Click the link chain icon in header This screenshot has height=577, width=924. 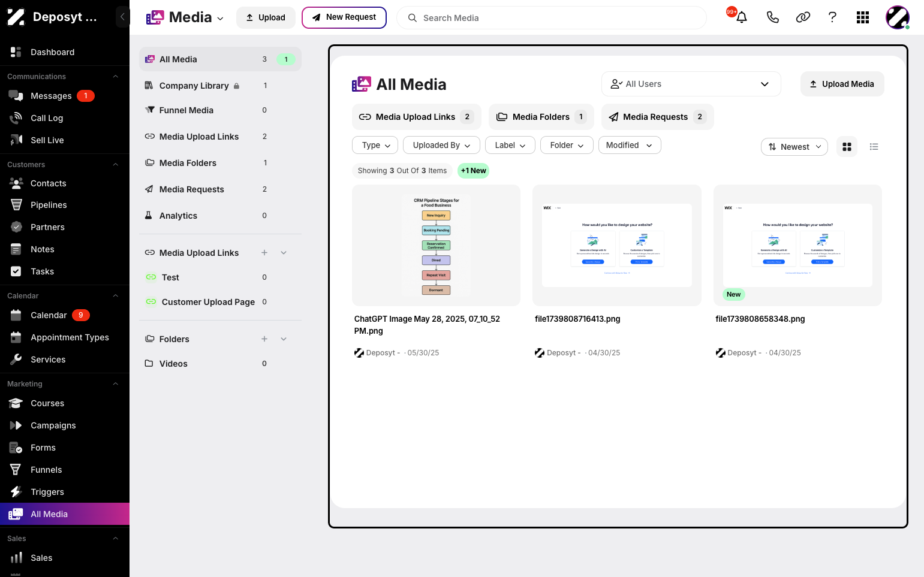point(803,17)
